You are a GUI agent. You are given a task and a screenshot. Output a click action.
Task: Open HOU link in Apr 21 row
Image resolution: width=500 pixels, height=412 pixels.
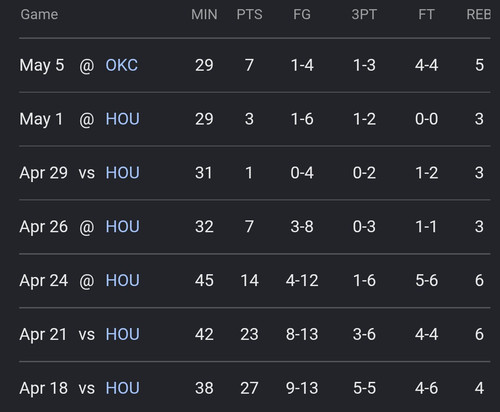122,334
